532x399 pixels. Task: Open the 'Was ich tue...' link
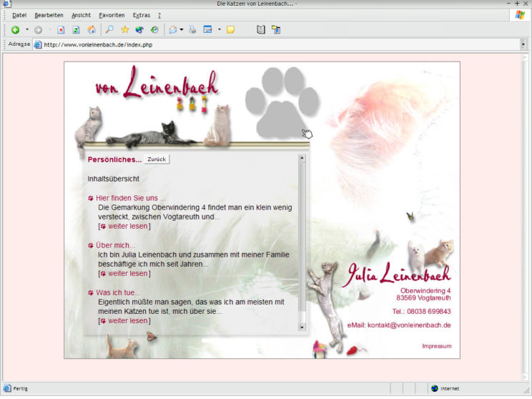[118, 292]
